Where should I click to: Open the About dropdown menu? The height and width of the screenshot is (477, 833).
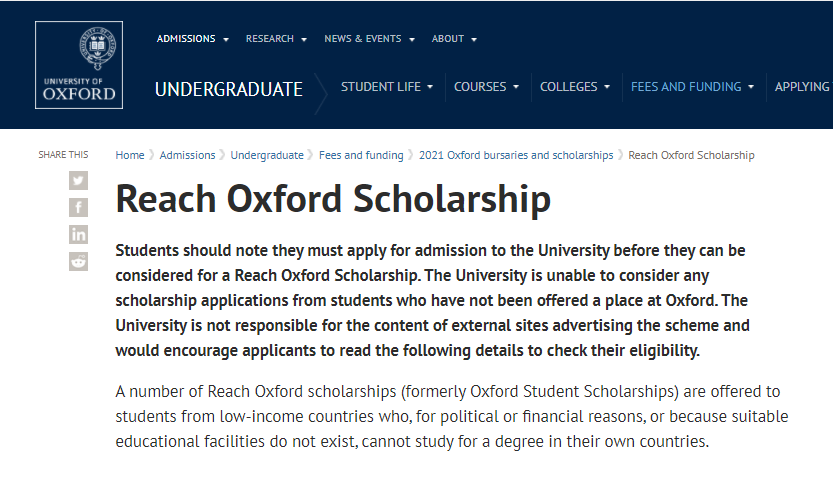[x=454, y=39]
